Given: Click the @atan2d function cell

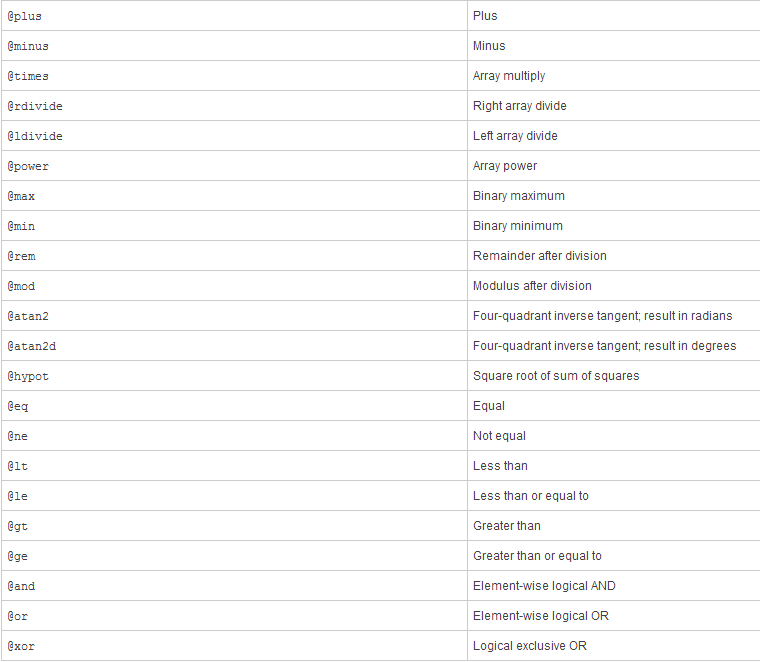Looking at the screenshot, I should [x=235, y=346].
